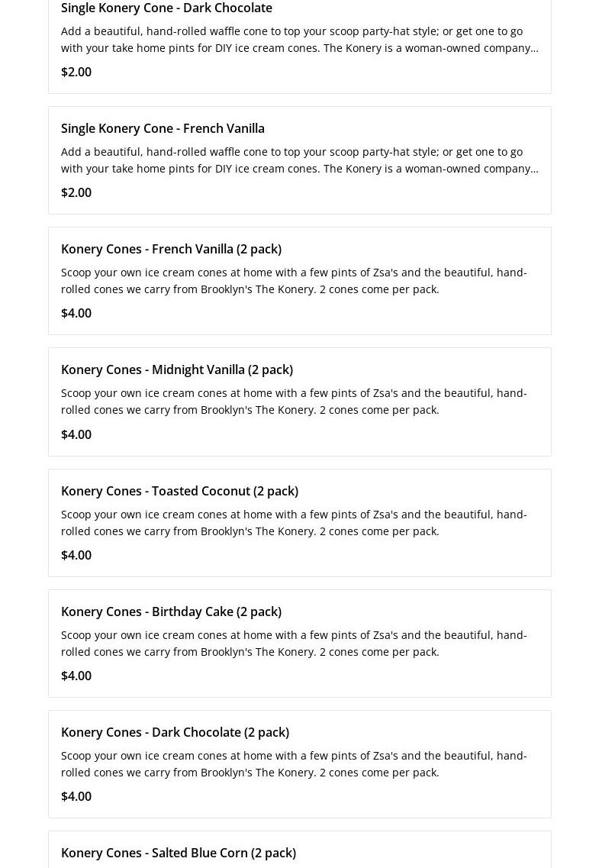Click $4.00 price of Midnight Vanilla 2 pack
599x868 pixels.
[76, 434]
